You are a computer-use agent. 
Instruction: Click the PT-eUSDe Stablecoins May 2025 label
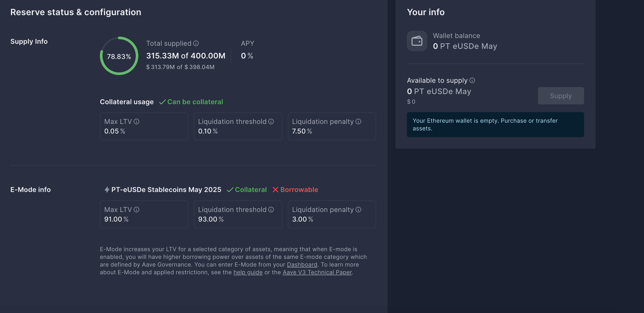click(166, 190)
